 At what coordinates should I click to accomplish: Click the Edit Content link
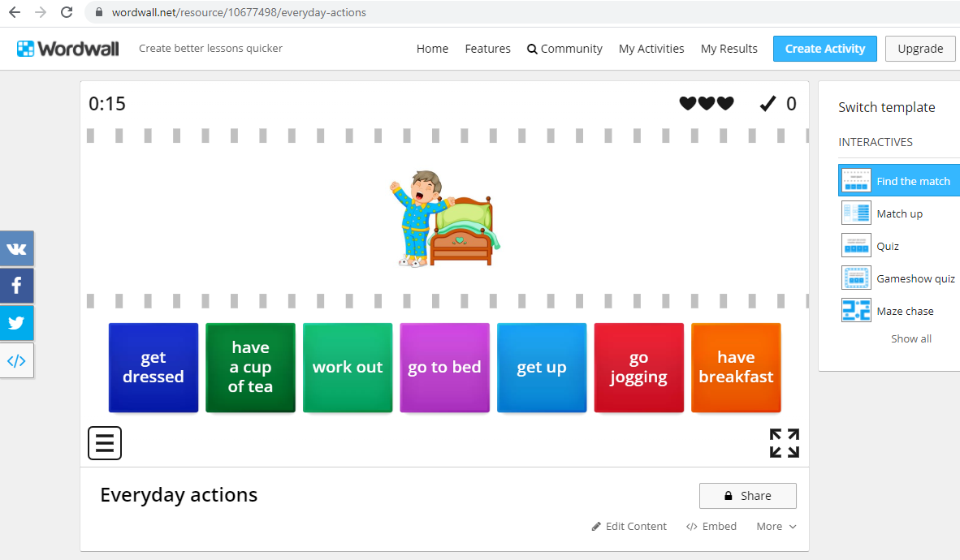point(629,527)
